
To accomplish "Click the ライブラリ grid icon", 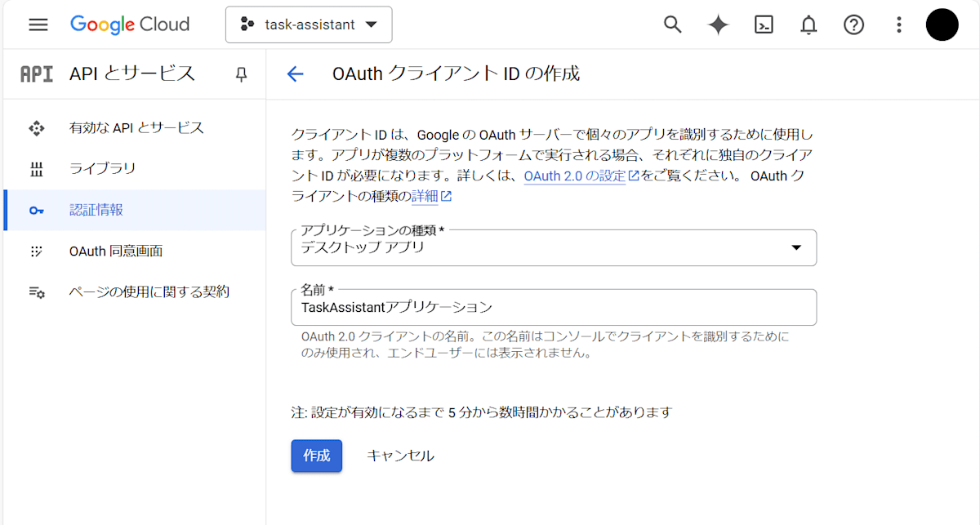I will pyautogui.click(x=36, y=170).
